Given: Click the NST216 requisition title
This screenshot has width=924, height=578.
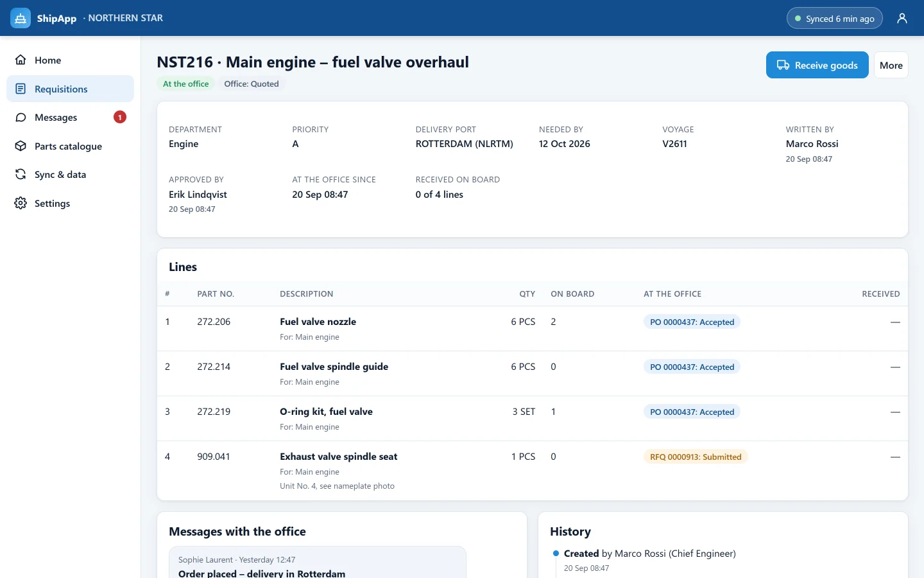Looking at the screenshot, I should [312, 62].
